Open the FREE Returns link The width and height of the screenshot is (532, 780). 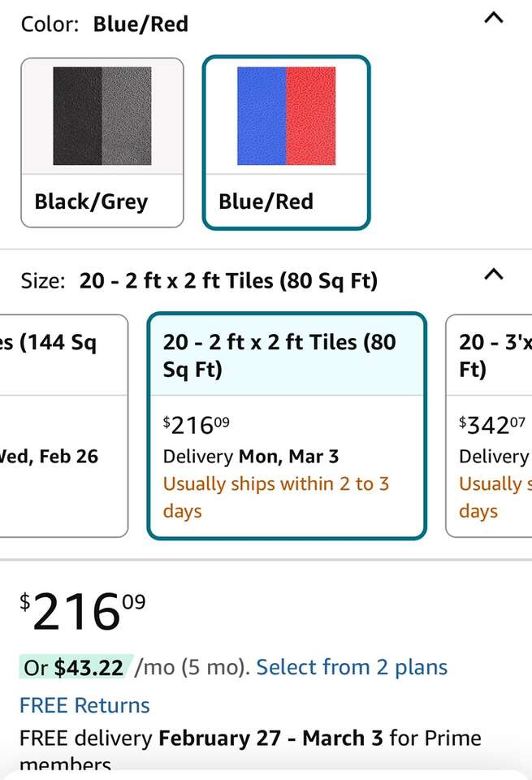click(x=85, y=705)
